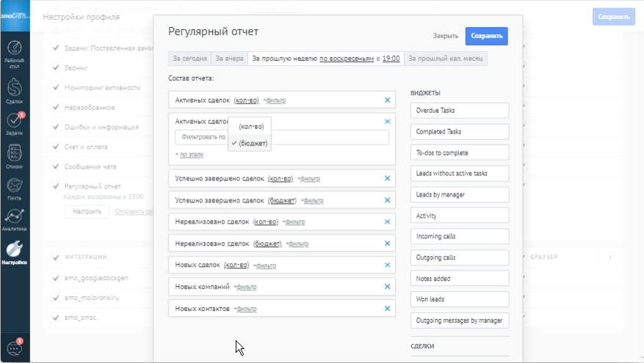The width and height of the screenshot is (644, 363).
Task: Click the Закрыть link
Action: (445, 35)
